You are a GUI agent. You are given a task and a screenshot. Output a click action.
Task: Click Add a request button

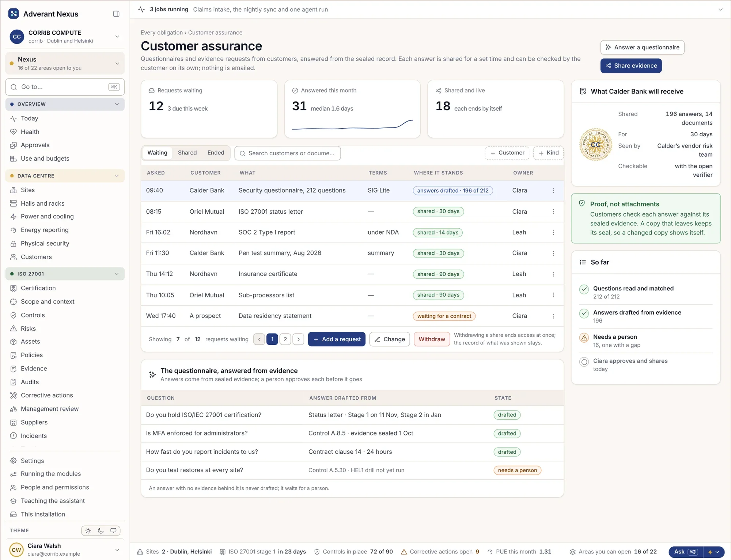point(337,339)
